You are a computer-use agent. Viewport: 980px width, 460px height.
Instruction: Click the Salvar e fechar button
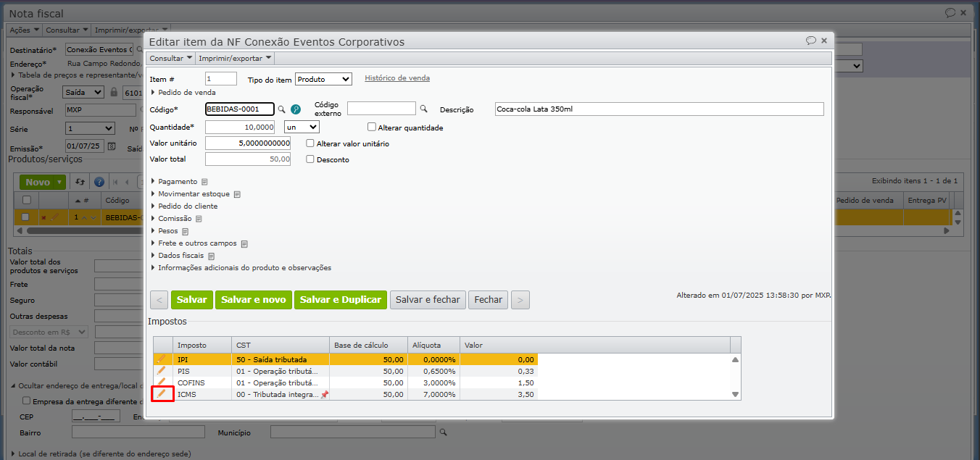[428, 300]
